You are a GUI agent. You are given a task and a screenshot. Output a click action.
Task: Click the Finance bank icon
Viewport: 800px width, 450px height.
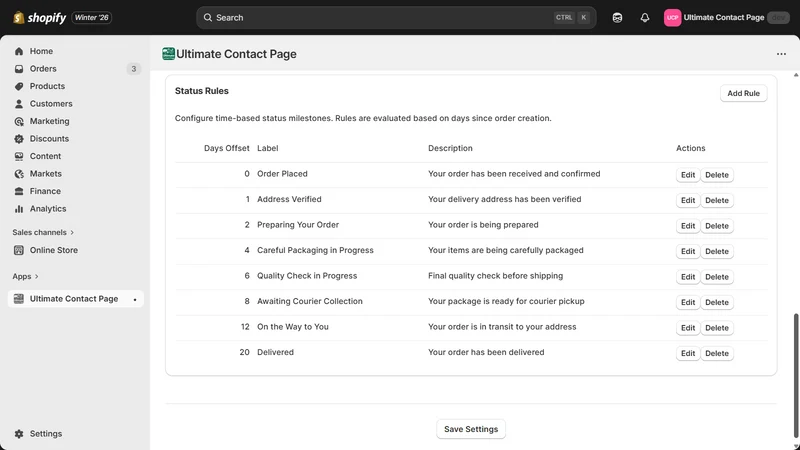[x=19, y=191]
